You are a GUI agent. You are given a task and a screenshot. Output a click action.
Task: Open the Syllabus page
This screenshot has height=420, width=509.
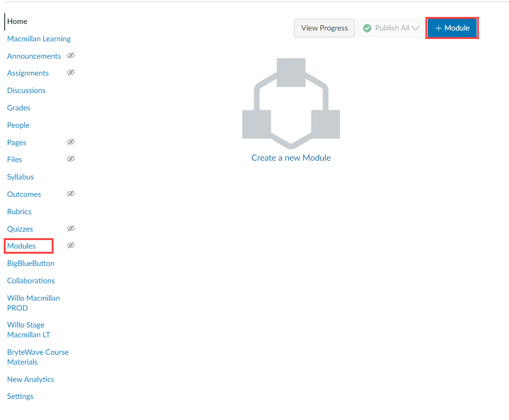tap(20, 177)
